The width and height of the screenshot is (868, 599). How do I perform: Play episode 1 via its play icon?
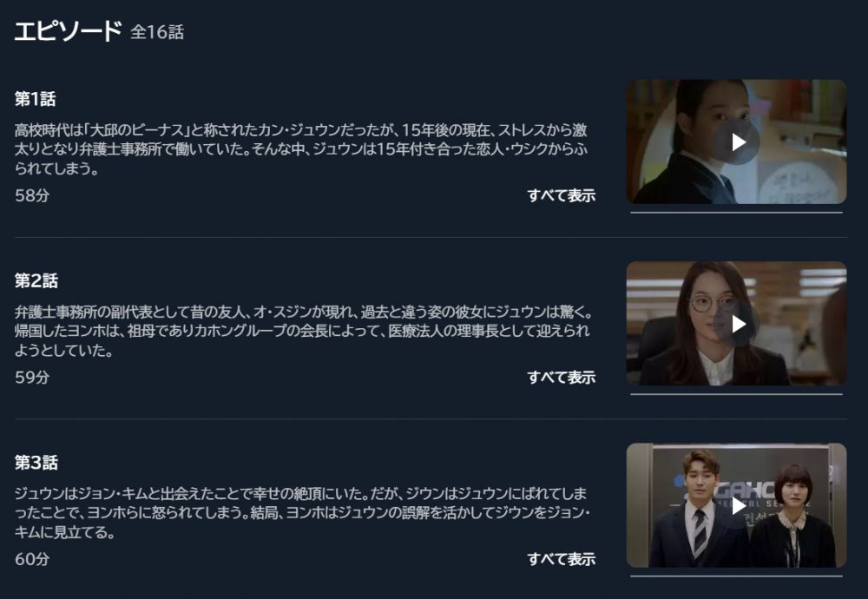tap(739, 142)
